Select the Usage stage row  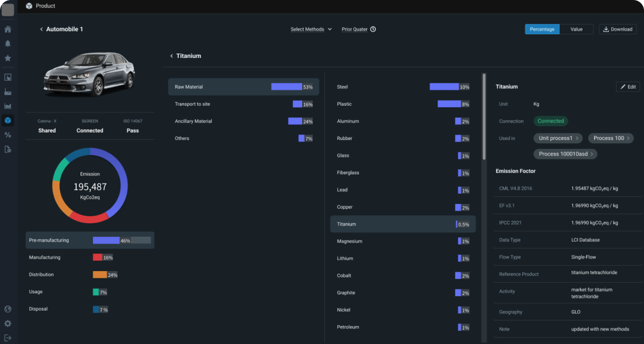pos(90,292)
